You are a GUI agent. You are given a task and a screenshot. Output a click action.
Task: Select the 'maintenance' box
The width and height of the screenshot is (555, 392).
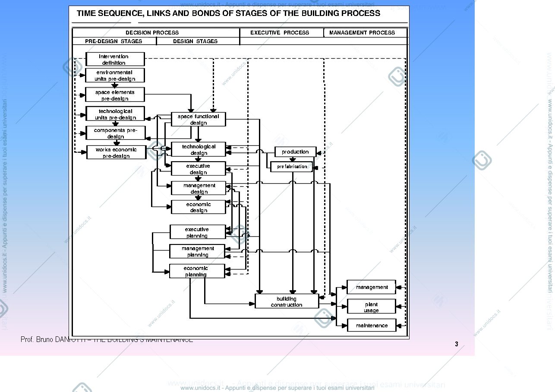point(372,326)
